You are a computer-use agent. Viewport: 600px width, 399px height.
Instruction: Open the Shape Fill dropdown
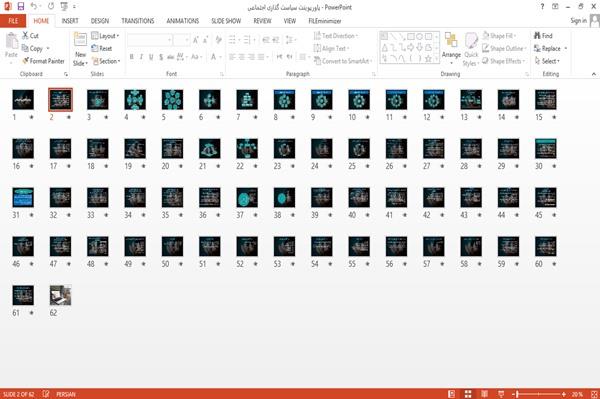click(499, 36)
